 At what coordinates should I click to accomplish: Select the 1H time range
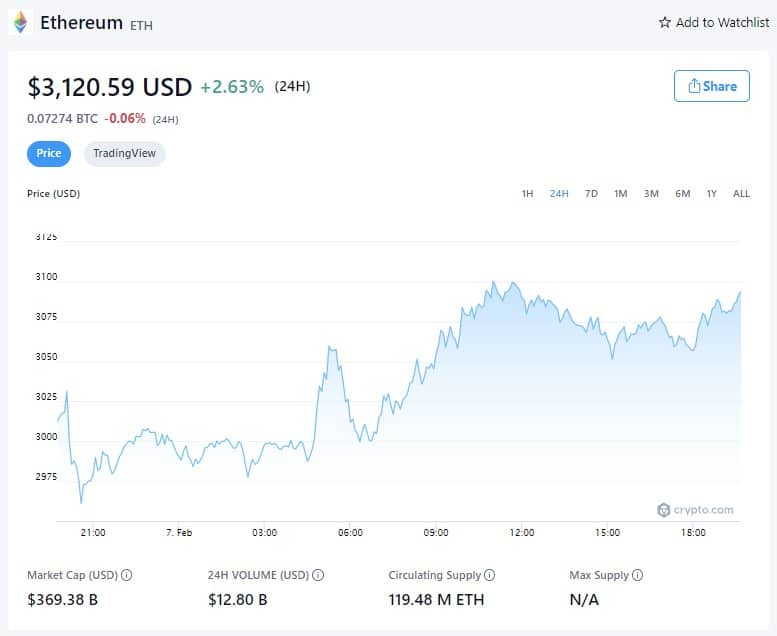(x=527, y=194)
